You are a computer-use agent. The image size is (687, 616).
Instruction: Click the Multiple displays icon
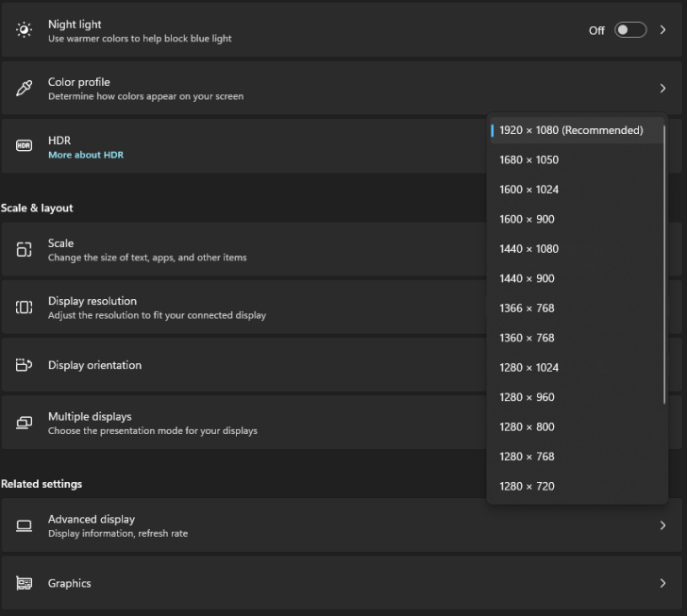pyautogui.click(x=24, y=423)
